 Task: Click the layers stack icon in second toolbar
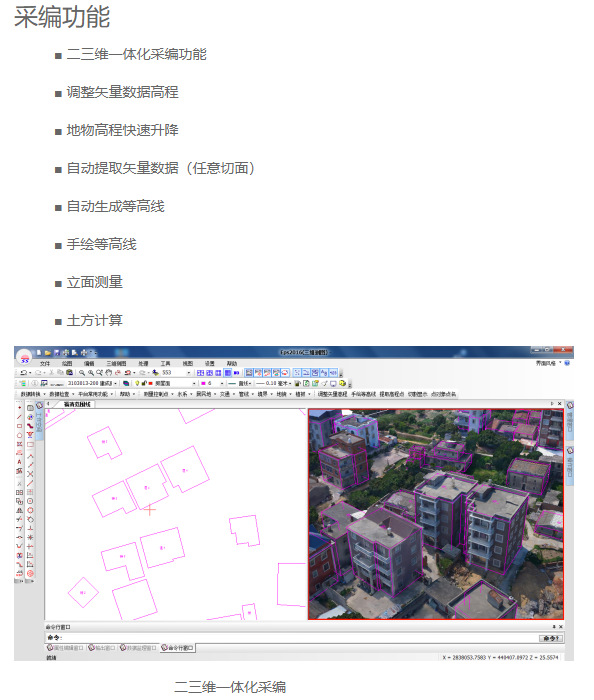tap(125, 383)
